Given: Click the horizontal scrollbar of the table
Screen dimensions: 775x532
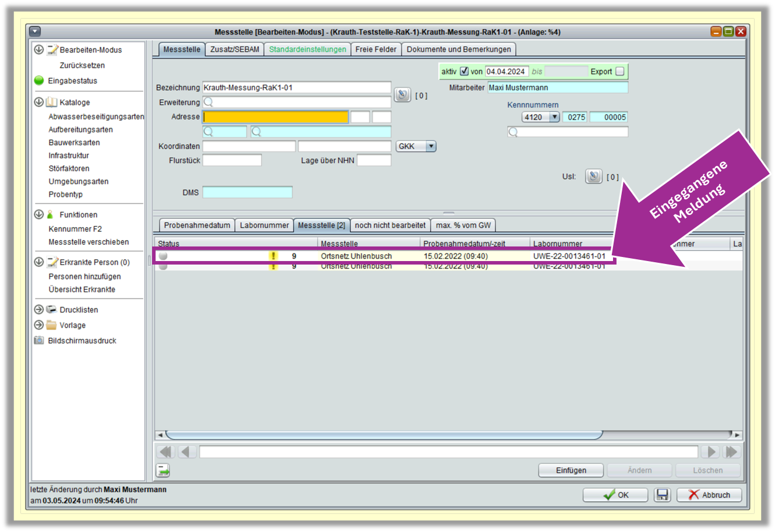Looking at the screenshot, I should coord(383,435).
